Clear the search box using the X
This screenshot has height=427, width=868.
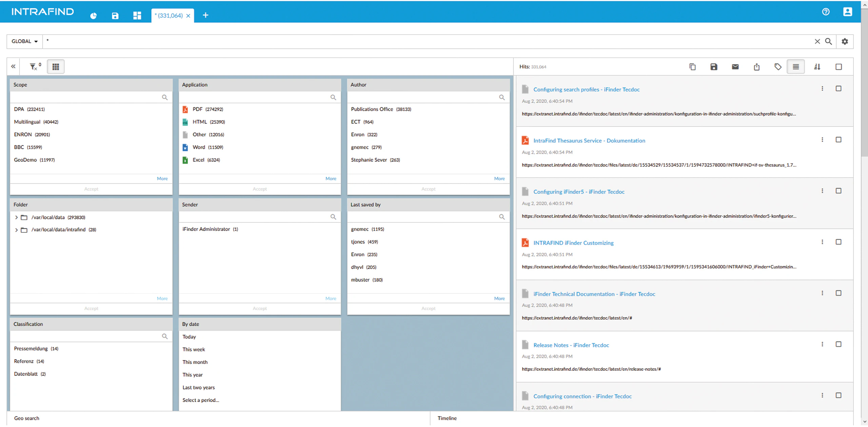pos(817,41)
